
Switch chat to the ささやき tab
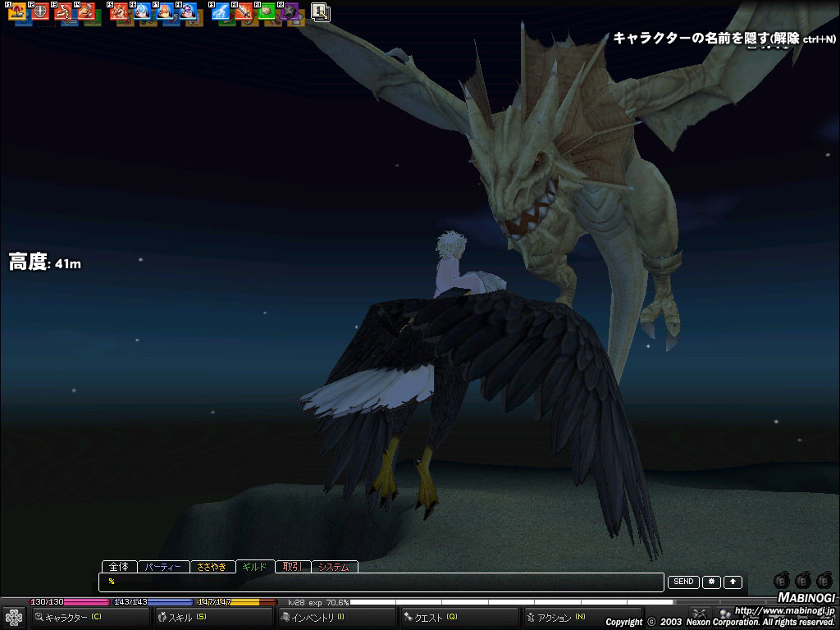pyautogui.click(x=212, y=567)
